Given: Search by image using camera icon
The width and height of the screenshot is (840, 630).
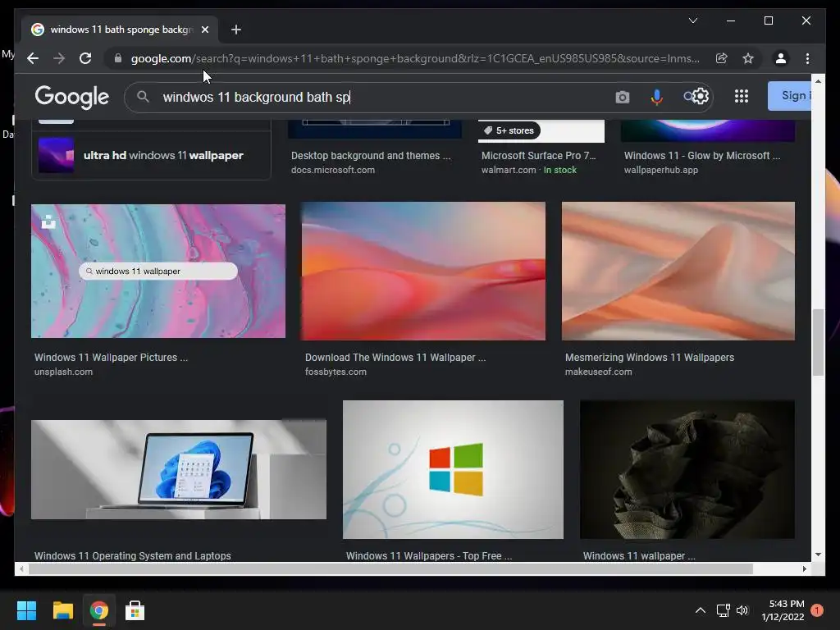Looking at the screenshot, I should [x=622, y=97].
